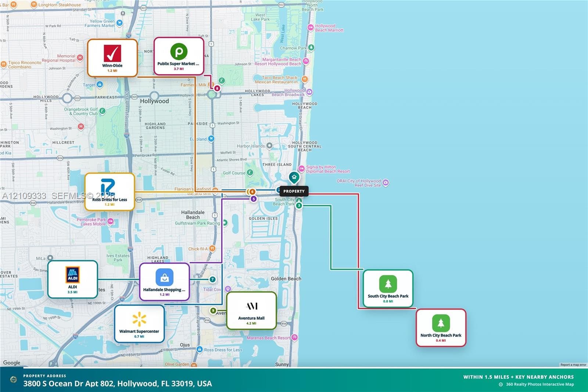Select purple numbered marker 5
Screen dimensions: 588x392
coord(253,199)
